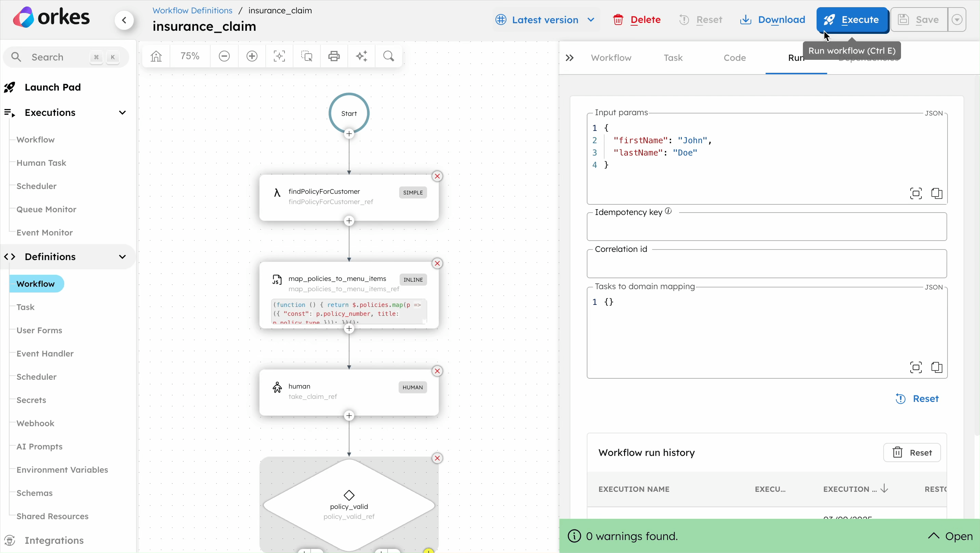The width and height of the screenshot is (980, 553).
Task: Click the home icon in canvas toolbar
Action: (x=156, y=56)
